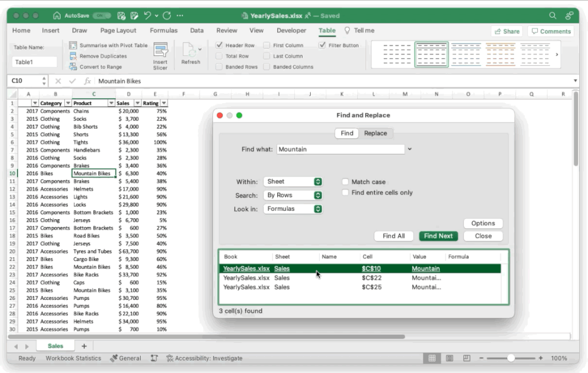This screenshot has width=588, height=373.
Task: Click the Share button
Action: tap(507, 31)
